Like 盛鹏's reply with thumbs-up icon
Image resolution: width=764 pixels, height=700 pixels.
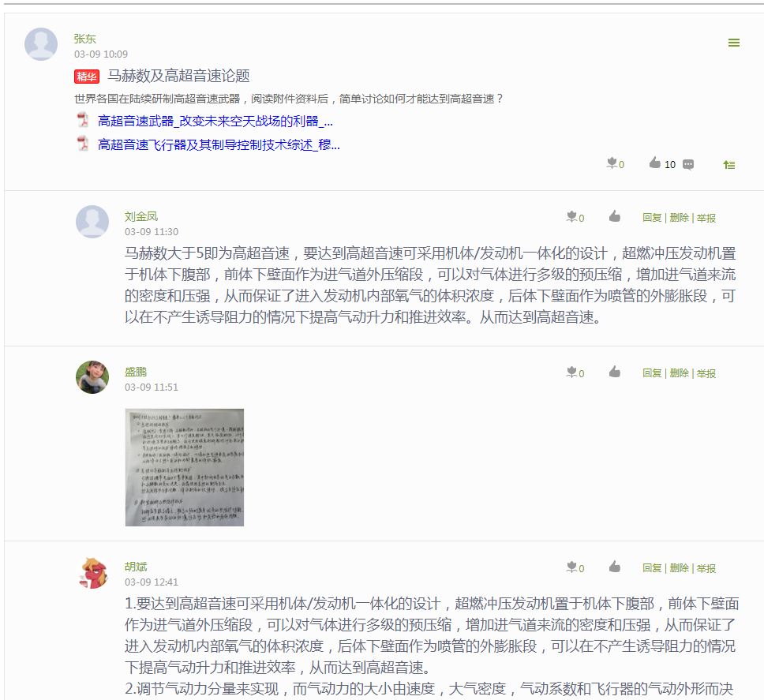pos(614,372)
